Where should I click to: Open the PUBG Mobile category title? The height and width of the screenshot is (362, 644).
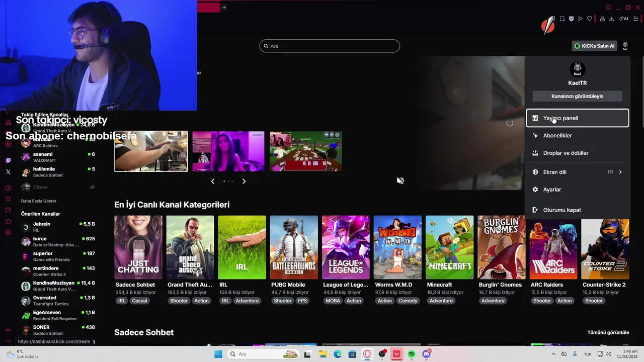(288, 285)
